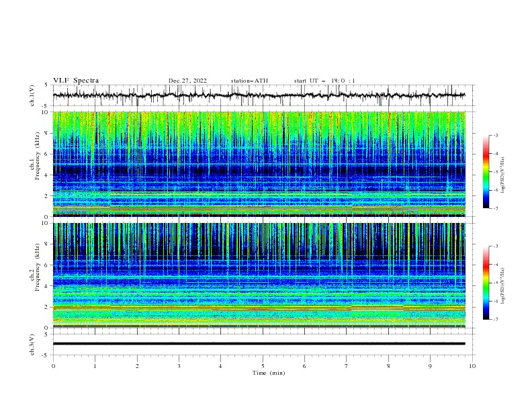Image resolution: width=532 pixels, height=411 pixels.
Task: Click the '-7' value on ch.2 colorbar
Action: coord(495,320)
